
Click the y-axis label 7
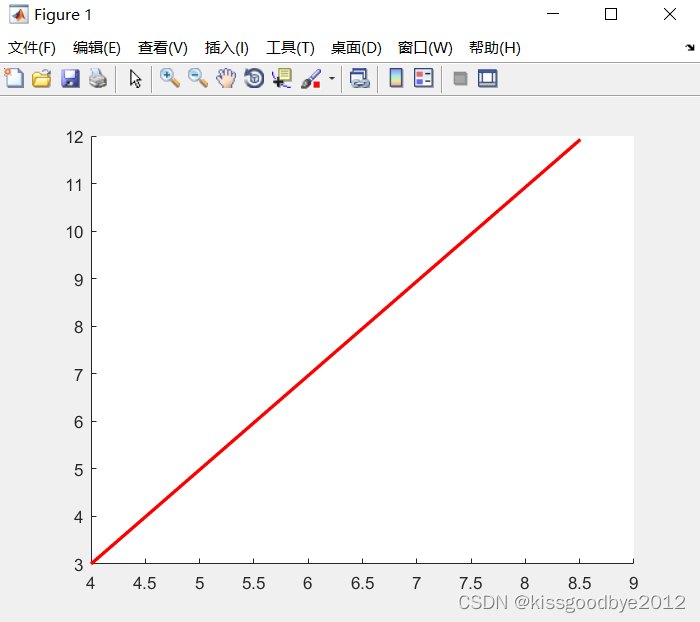tap(79, 375)
